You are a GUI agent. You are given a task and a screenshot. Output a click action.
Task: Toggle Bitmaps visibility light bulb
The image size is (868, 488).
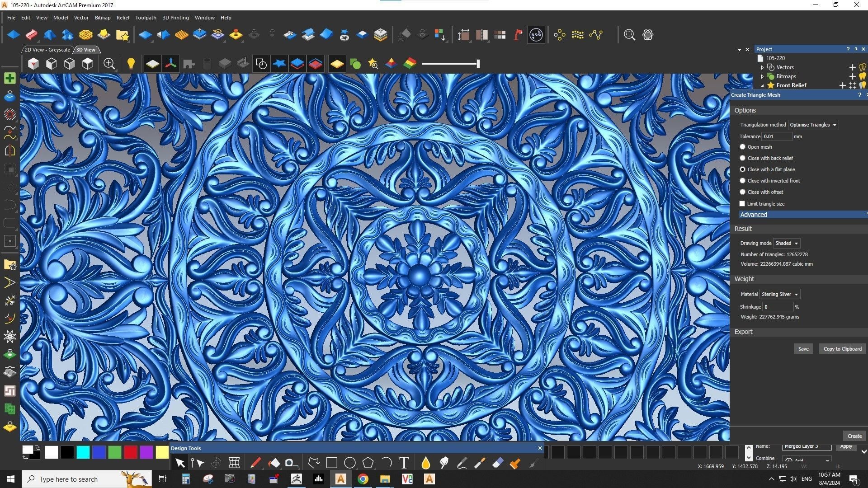863,76
